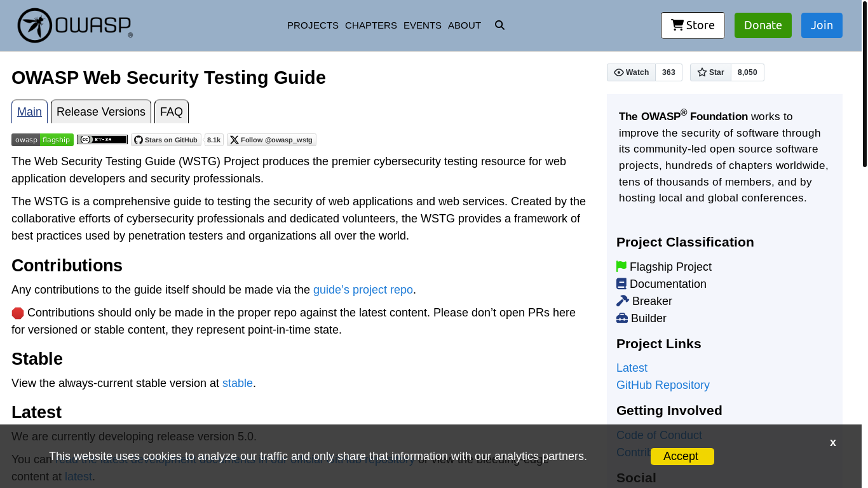868x488 pixels.
Task: Accept the cookie notice
Action: [x=682, y=456]
